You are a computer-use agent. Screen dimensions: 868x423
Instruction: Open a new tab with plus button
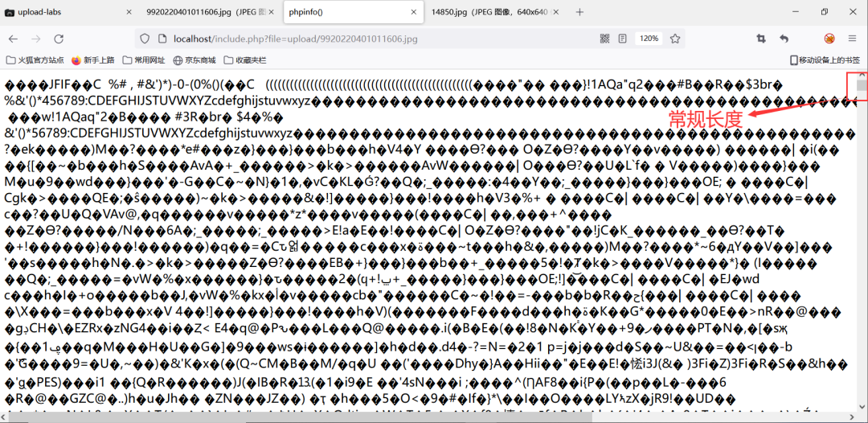pyautogui.click(x=579, y=12)
